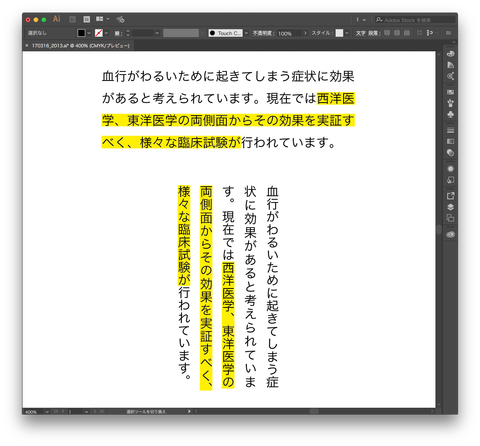The height and width of the screenshot is (446, 480).
Task: Open the Libraries panel cloud icon
Action: coord(450,234)
